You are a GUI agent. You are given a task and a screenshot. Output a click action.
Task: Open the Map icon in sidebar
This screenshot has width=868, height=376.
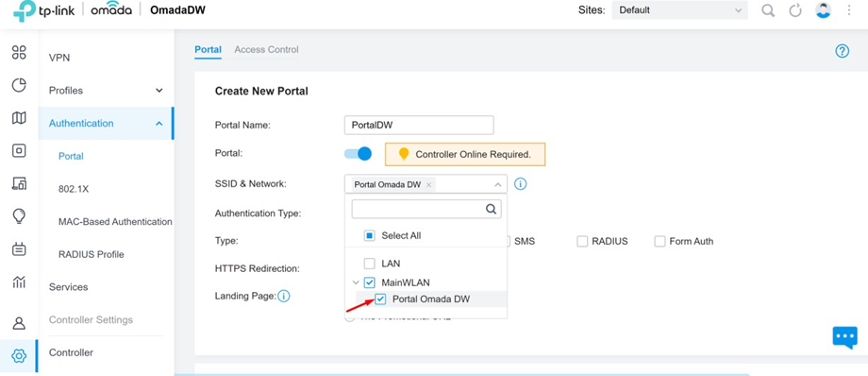tap(19, 117)
